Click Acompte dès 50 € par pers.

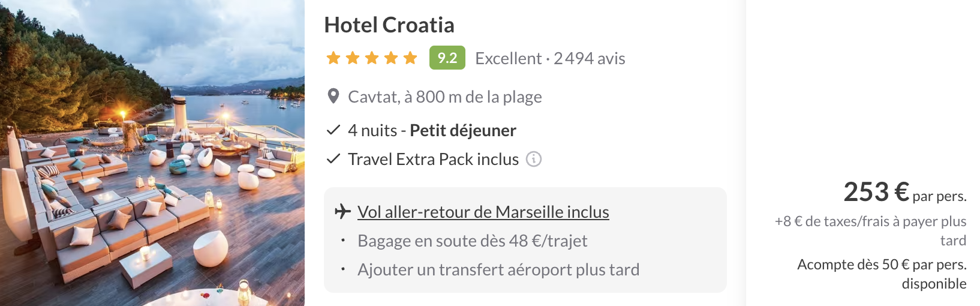pos(882,265)
